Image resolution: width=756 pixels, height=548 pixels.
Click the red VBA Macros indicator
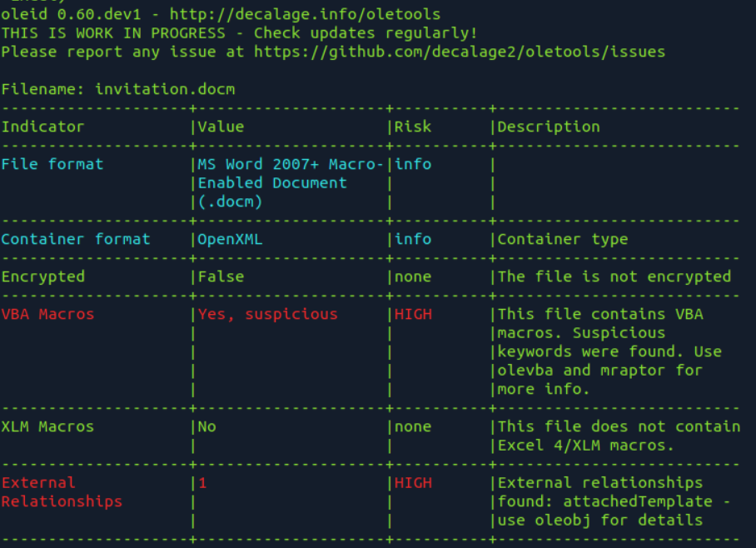(47, 315)
